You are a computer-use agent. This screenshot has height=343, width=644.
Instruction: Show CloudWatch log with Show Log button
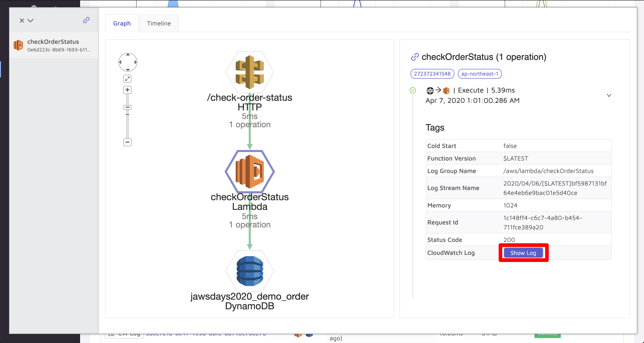point(523,253)
